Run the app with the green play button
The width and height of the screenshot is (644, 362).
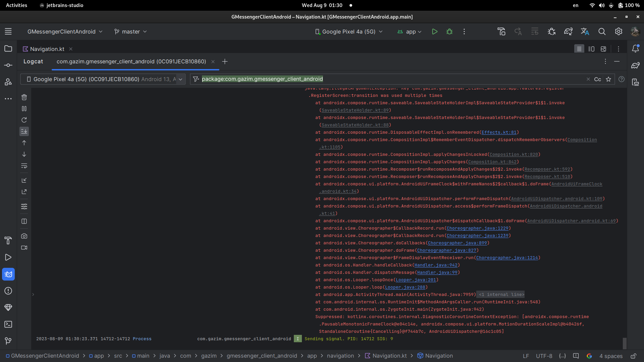[x=435, y=32]
